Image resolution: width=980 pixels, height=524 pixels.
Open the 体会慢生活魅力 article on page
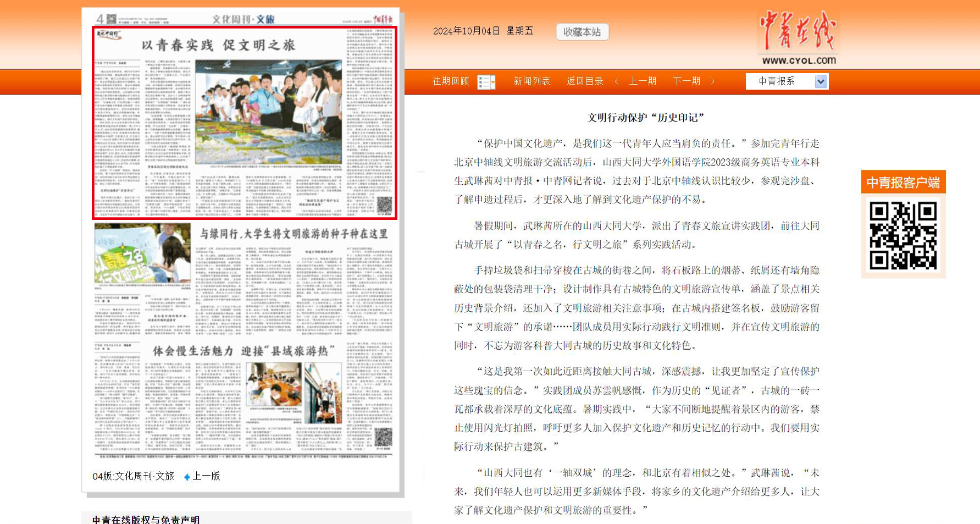[x=240, y=351]
